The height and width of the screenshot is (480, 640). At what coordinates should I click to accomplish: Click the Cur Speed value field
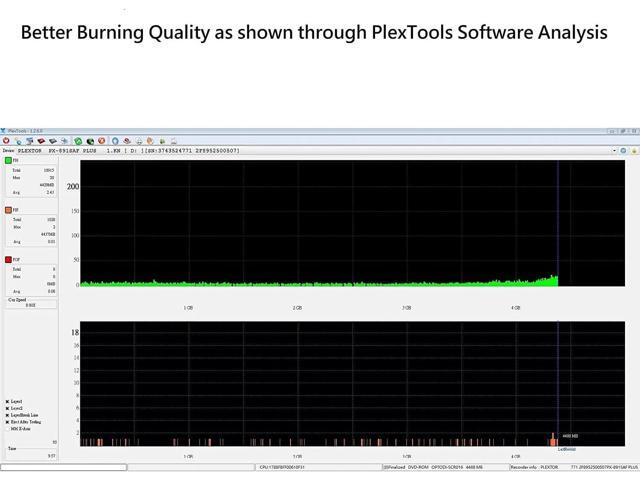31,305
